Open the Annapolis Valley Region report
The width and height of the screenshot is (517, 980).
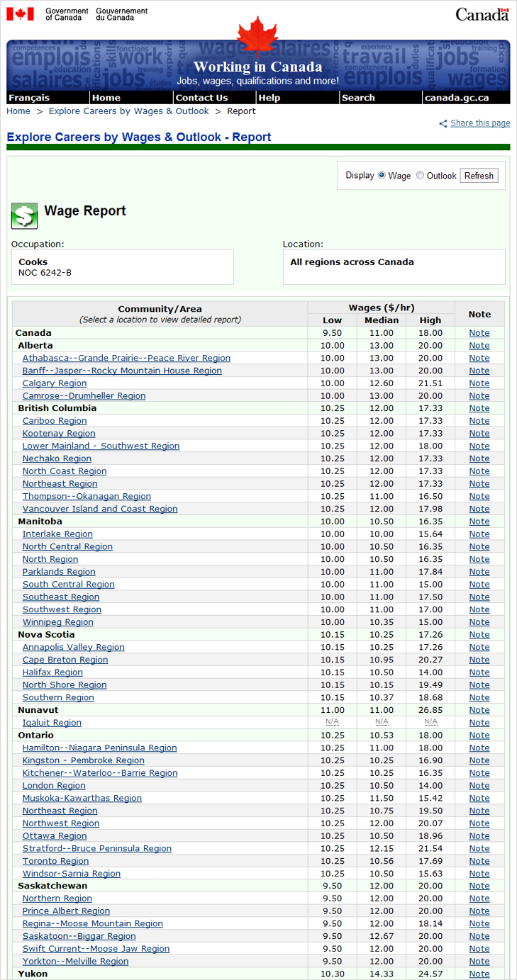73,648
